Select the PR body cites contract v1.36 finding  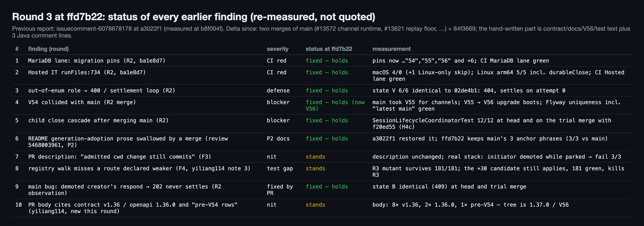[x=133, y=208]
